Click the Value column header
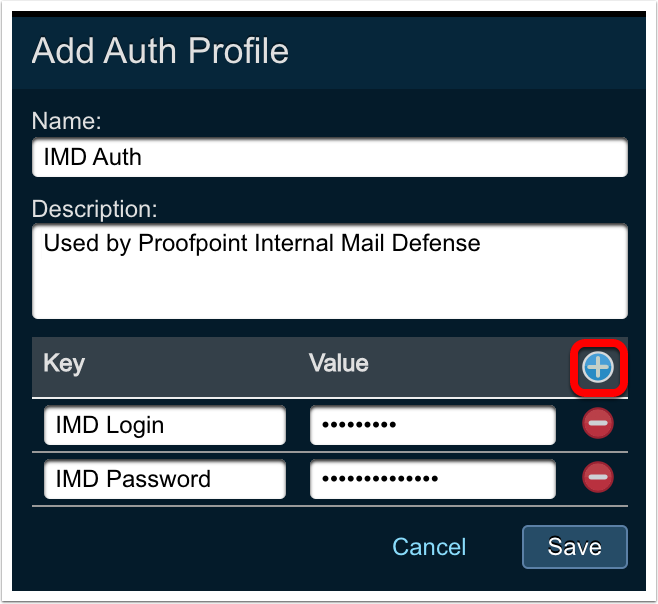This screenshot has height=604, width=658. [x=339, y=363]
